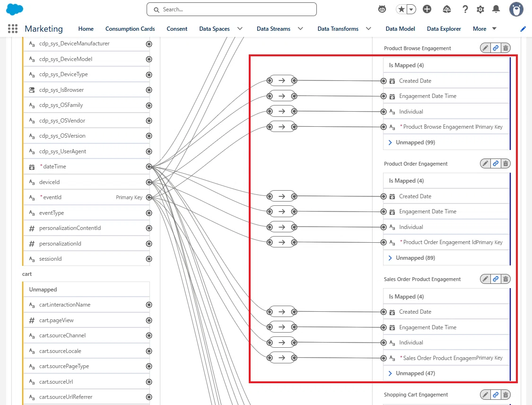Select the sessionId field connector dot
This screenshot has width=532, height=405.
[149, 259]
